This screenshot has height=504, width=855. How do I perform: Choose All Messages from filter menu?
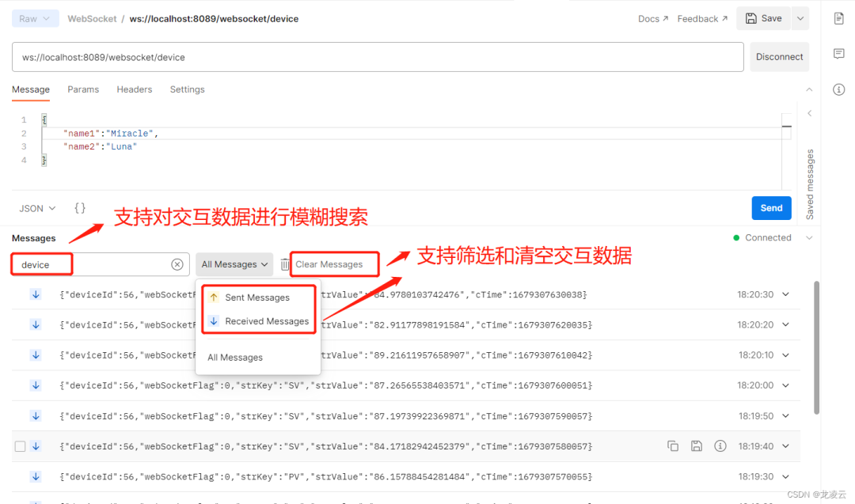click(x=235, y=358)
